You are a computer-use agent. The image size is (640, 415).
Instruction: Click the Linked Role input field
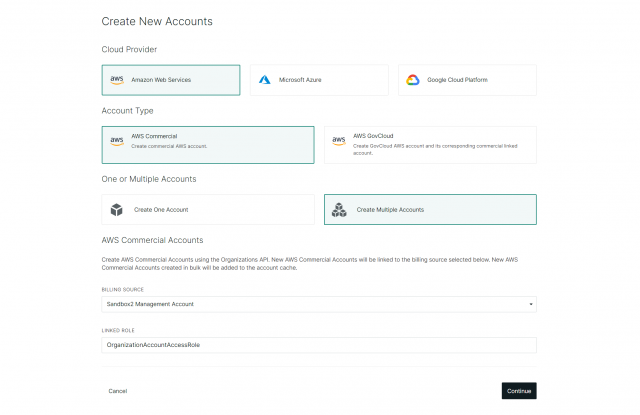pyautogui.click(x=319, y=345)
